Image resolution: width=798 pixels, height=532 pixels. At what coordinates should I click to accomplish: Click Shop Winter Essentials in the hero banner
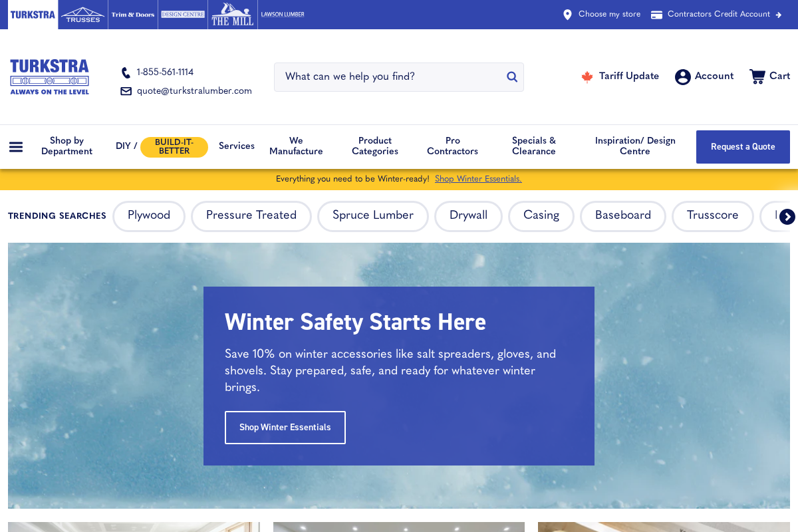285,428
